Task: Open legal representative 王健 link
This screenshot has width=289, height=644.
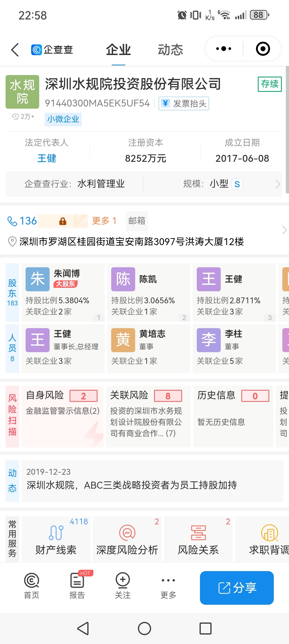Action: point(47,158)
